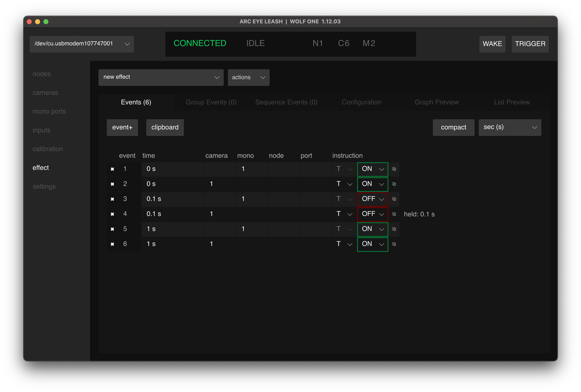This screenshot has width=581, height=392.
Task: Click the copy icon beside event 6
Action: (x=394, y=244)
